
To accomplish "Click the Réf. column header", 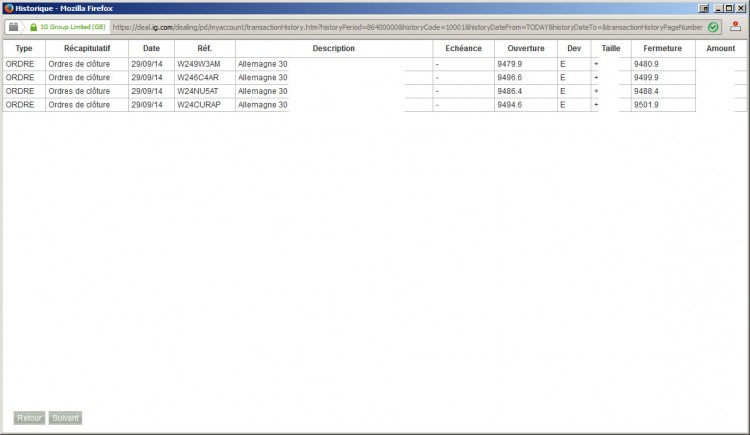I will pos(205,48).
